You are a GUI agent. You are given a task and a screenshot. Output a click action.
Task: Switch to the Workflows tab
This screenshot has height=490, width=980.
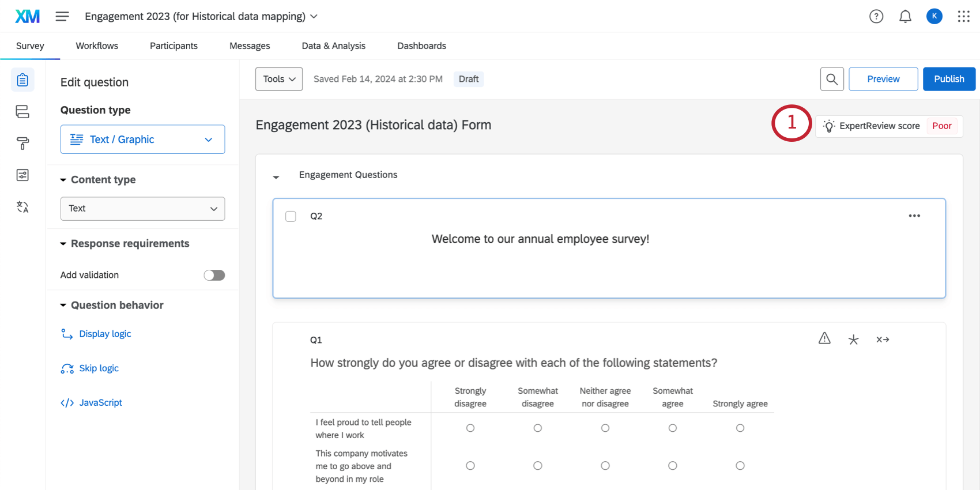point(97,46)
